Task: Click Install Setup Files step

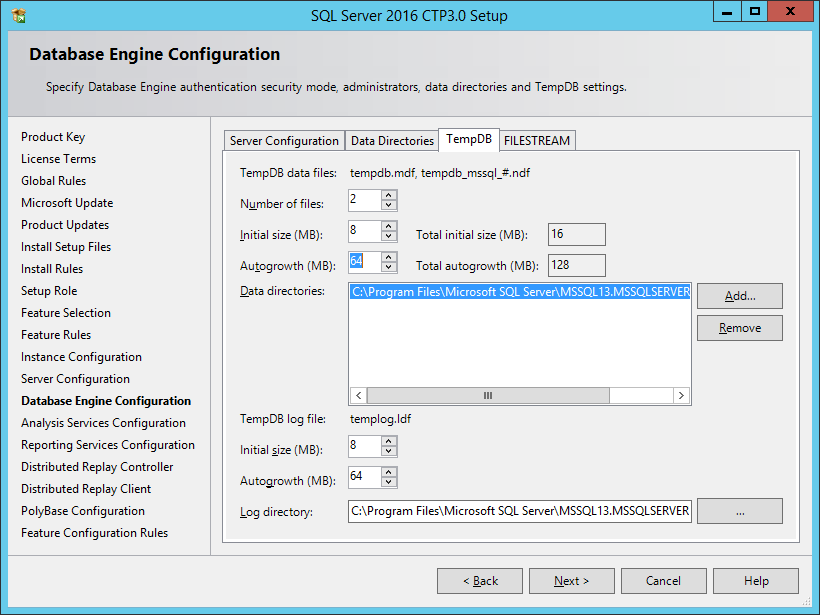Action: click(66, 247)
